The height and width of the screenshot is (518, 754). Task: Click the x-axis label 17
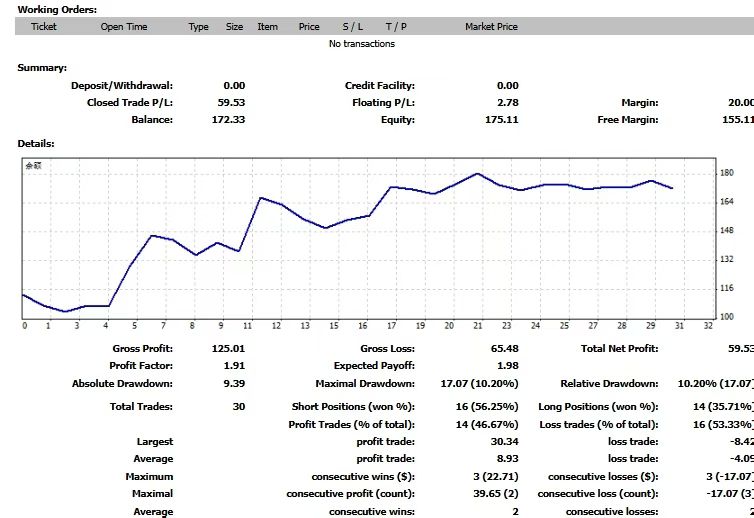tap(392, 326)
